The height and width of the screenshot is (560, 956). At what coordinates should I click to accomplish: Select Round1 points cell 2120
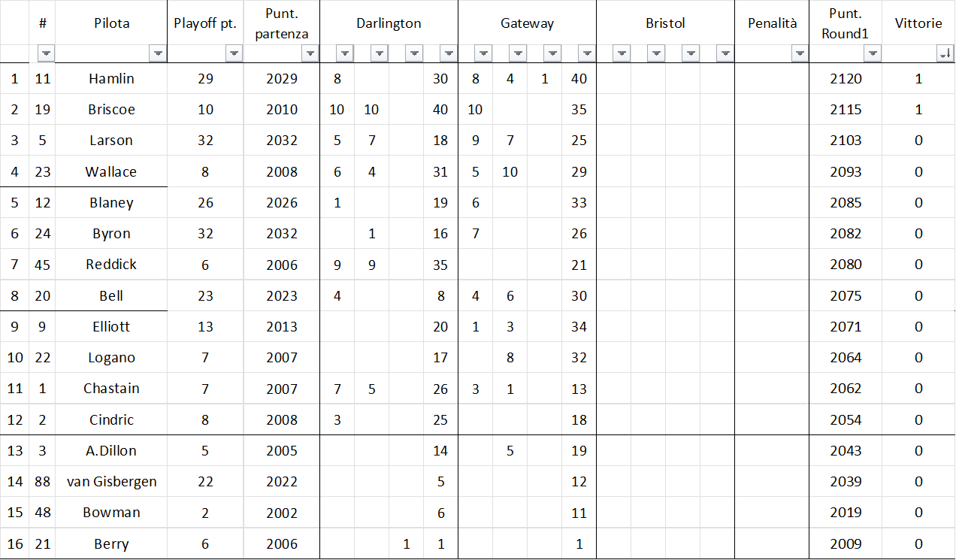(845, 78)
